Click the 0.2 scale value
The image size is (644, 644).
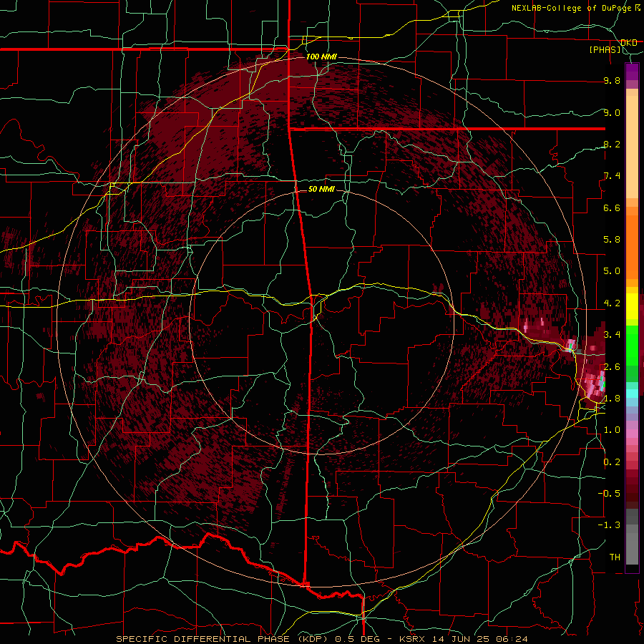[x=612, y=462]
